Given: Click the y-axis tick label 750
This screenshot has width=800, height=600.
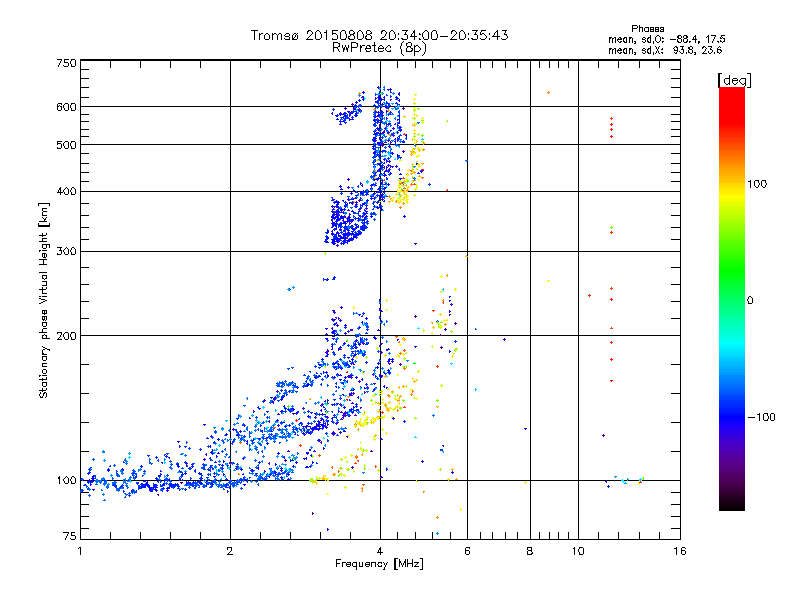Looking at the screenshot, I should pyautogui.click(x=66, y=63).
